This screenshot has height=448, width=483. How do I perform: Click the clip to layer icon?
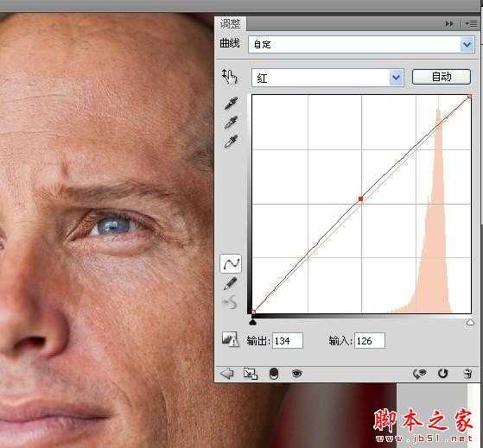251,374
